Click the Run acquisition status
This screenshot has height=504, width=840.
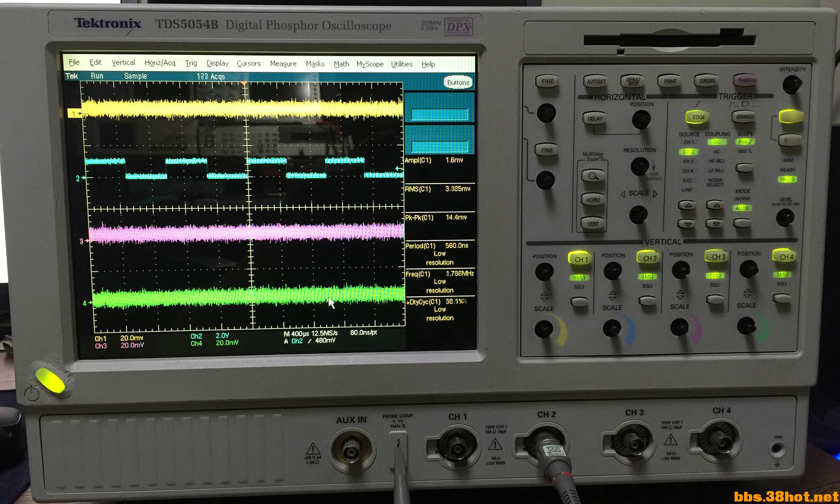[97, 76]
